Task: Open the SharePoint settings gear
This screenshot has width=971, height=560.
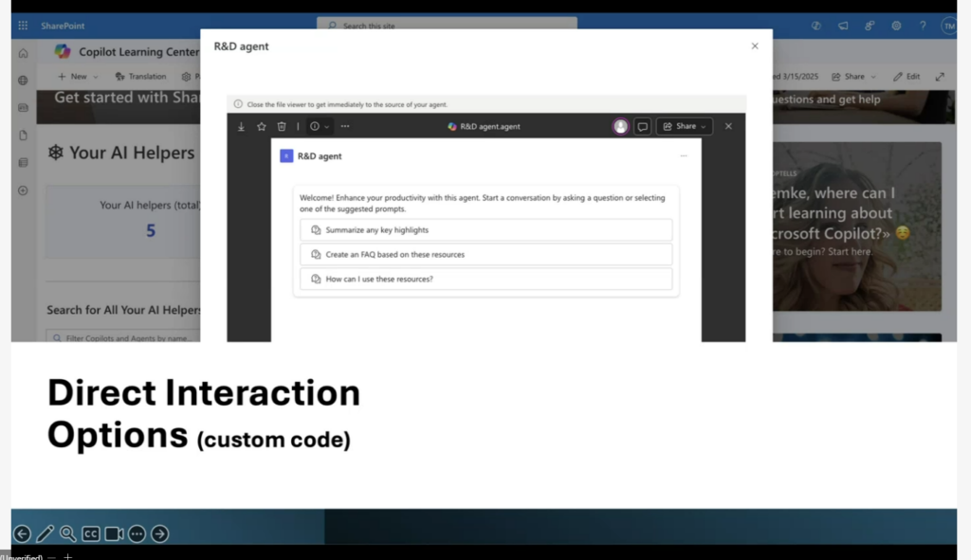Action: click(x=896, y=26)
